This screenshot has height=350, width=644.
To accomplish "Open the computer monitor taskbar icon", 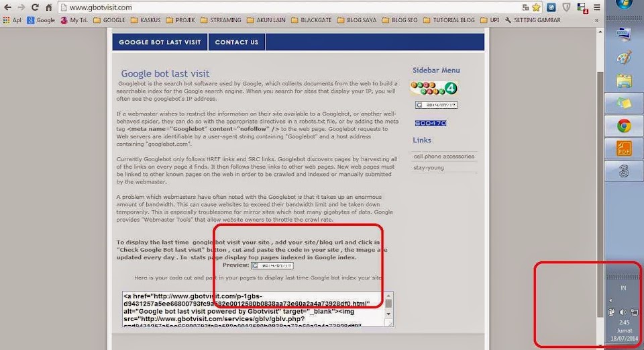I will [624, 34].
